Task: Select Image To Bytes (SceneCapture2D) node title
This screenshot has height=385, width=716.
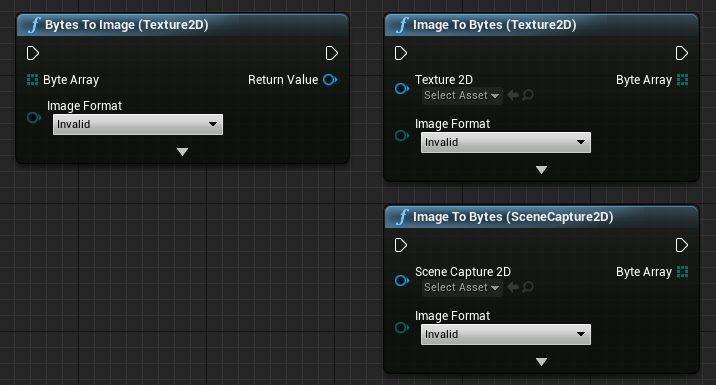Action: coord(513,217)
